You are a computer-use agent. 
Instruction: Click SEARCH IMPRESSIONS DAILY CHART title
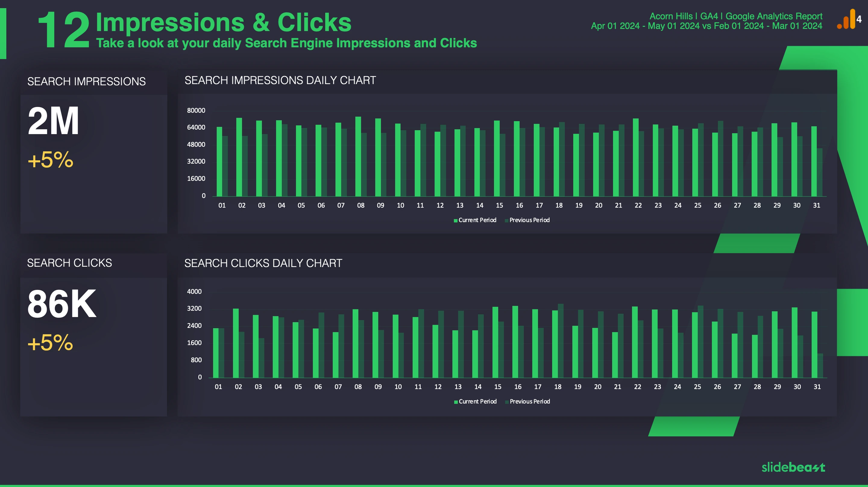280,80
